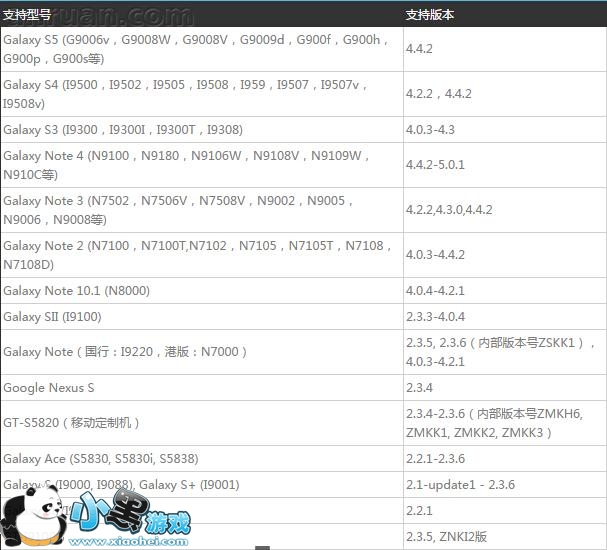Screen dimensions: 607x550
Task: Click version cell 4.2.2，4.4.2
Action: (505, 94)
